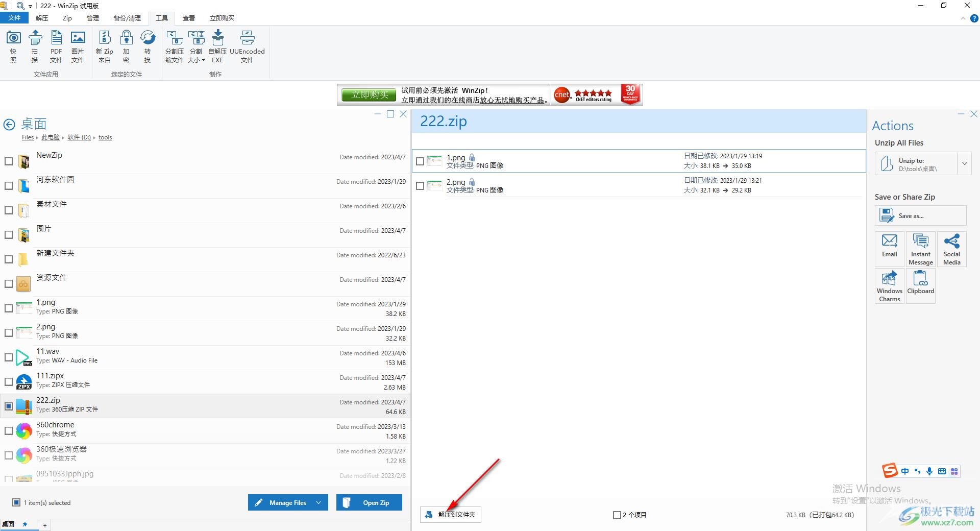Toggle the 2 个项目 select-all checkbox
This screenshot has width=980, height=531.
617,515
